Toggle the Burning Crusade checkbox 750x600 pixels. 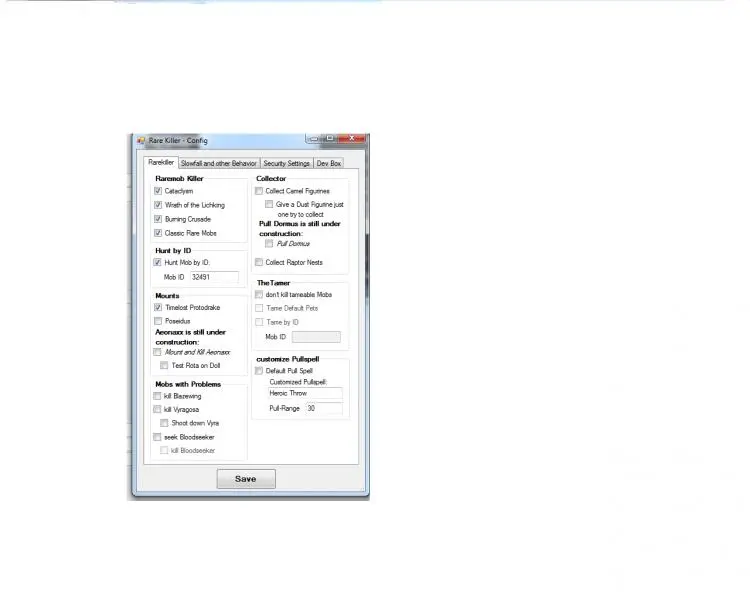[158, 219]
